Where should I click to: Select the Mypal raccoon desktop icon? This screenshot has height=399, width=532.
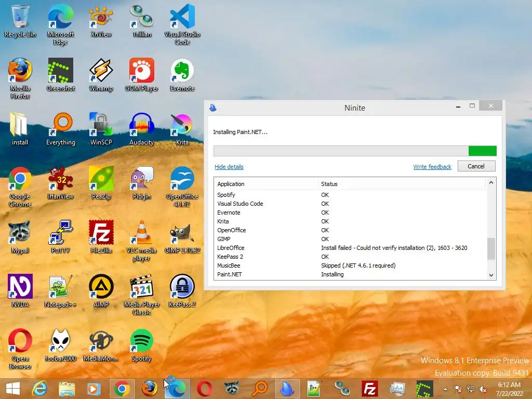coord(20,237)
